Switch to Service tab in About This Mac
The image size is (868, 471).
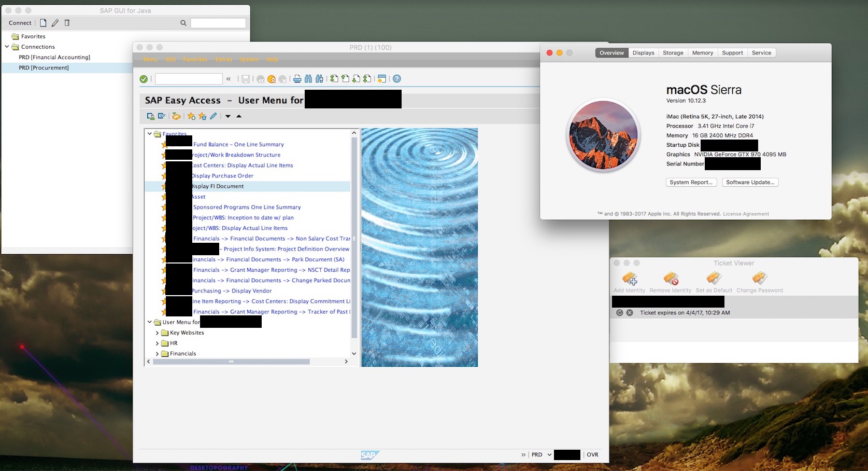coord(762,53)
